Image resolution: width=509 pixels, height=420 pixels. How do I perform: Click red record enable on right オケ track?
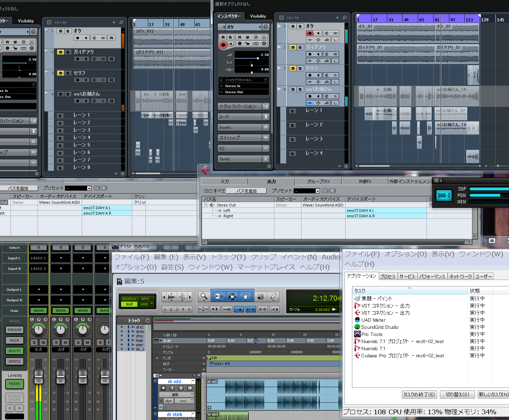(x=310, y=33)
